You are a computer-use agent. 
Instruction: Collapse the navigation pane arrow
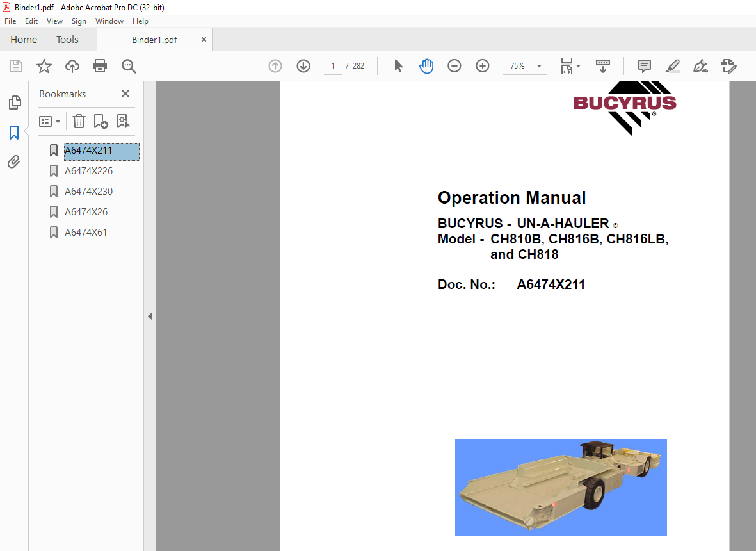(x=149, y=316)
